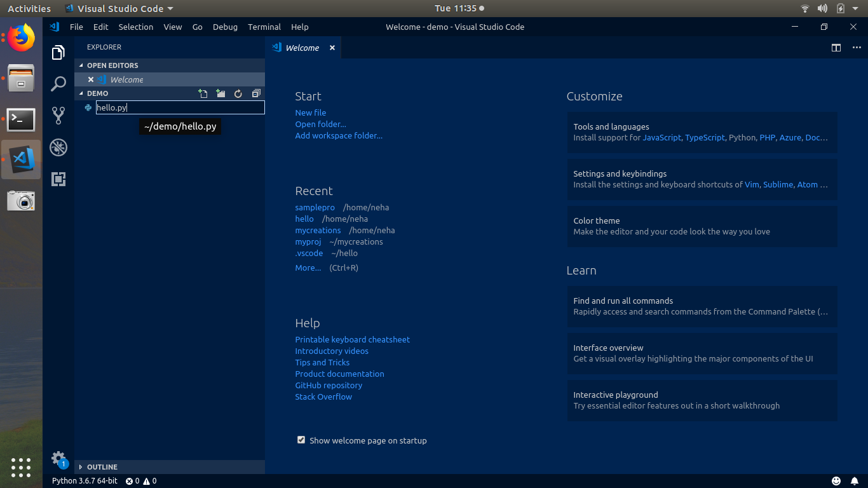This screenshot has height=488, width=868.
Task: Open recent project samplepro
Action: tap(315, 207)
